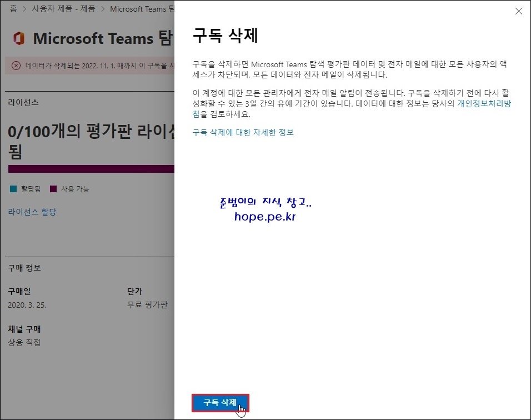Click the purchase date 2020. 3. 25.
The image size is (531, 420).
[x=27, y=305]
